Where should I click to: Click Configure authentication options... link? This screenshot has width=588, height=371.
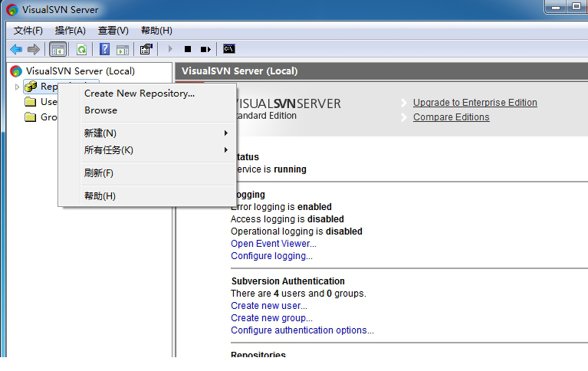click(x=302, y=330)
